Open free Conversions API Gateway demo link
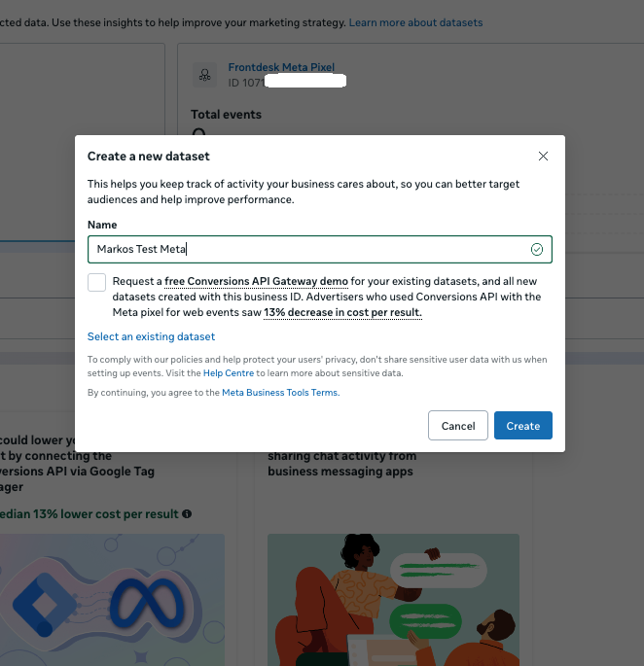This screenshot has width=644, height=666. (256, 281)
